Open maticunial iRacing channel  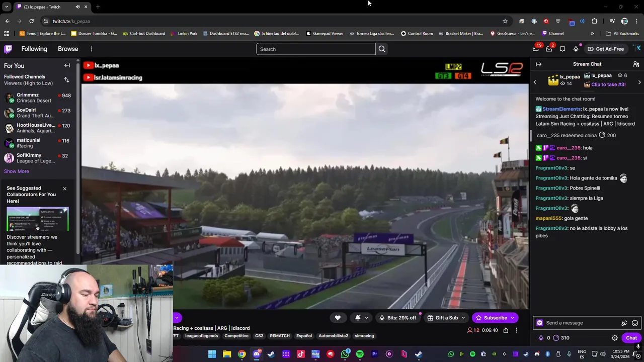point(38,143)
